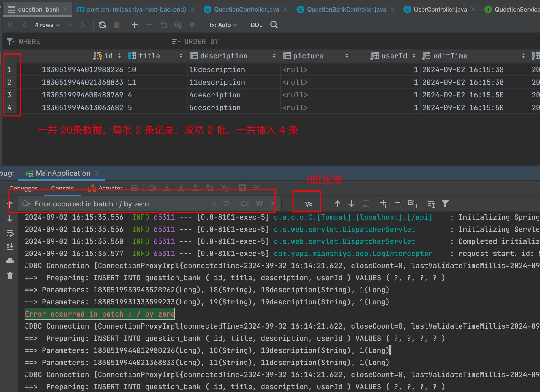This screenshot has width=540, height=392.
Task: Clear the console search text
Action: pos(214,204)
